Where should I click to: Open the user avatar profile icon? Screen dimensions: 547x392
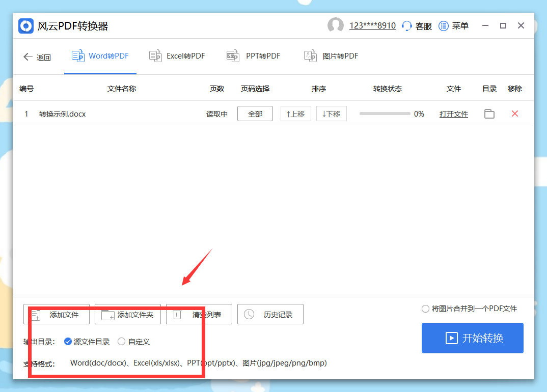335,25
